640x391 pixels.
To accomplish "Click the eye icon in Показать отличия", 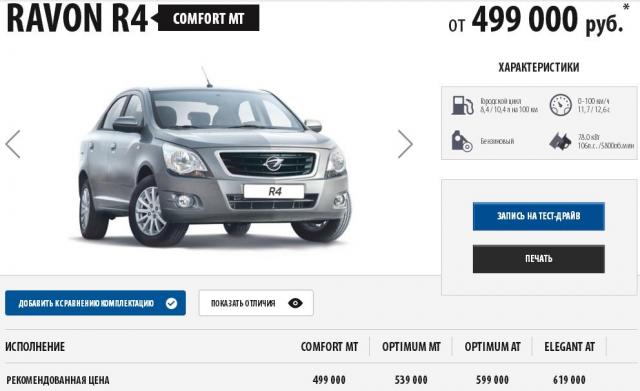I will click(295, 303).
